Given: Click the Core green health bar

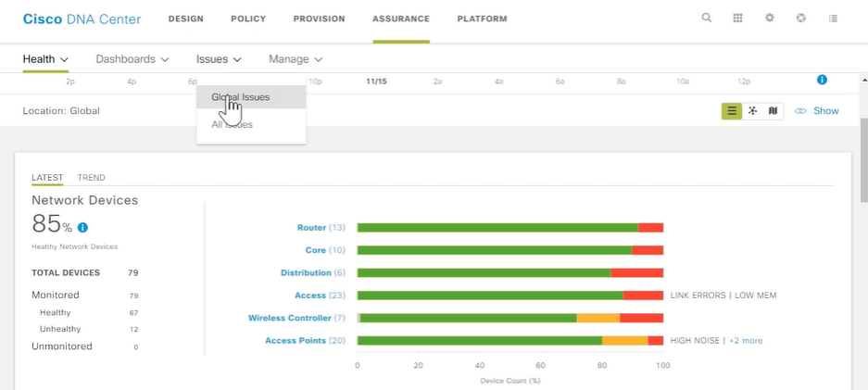Looking at the screenshot, I should click(495, 250).
